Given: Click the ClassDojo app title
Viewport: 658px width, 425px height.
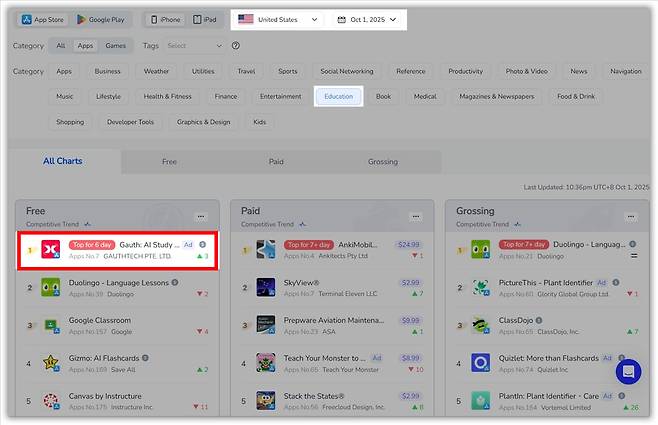Looking at the screenshot, I should [516, 321].
